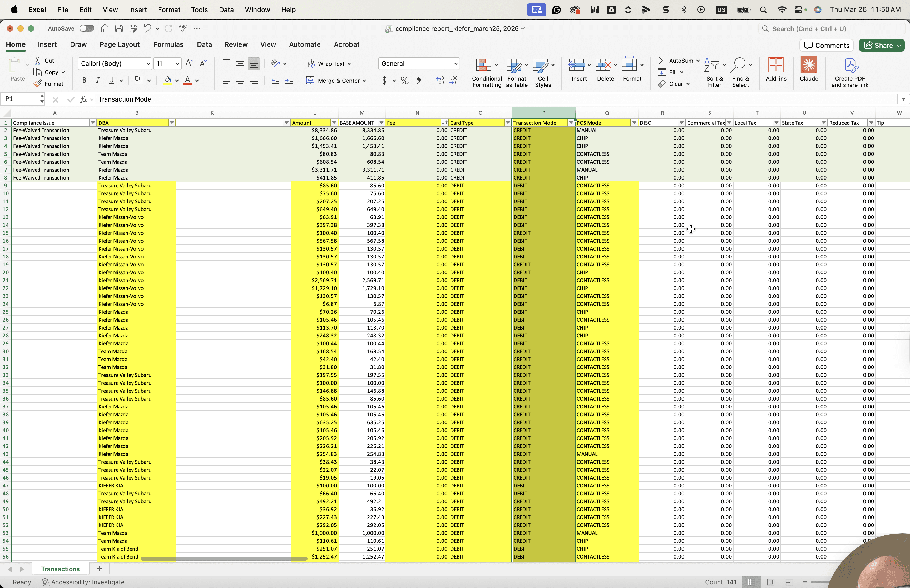Click the Save icon in title bar
The height and width of the screenshot is (588, 910).
pos(119,28)
